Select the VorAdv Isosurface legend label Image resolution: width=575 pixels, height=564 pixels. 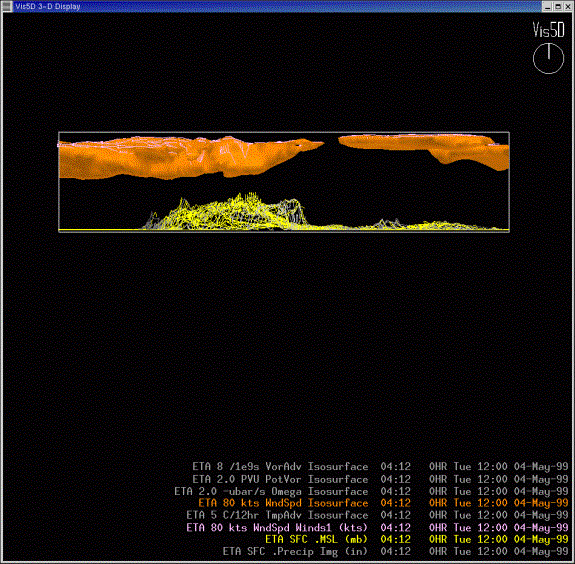pyautogui.click(x=280, y=467)
